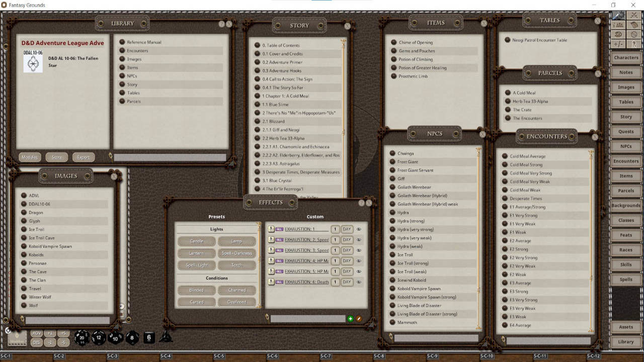Click the Export button in the Library window
644x362 pixels.
[x=84, y=157]
